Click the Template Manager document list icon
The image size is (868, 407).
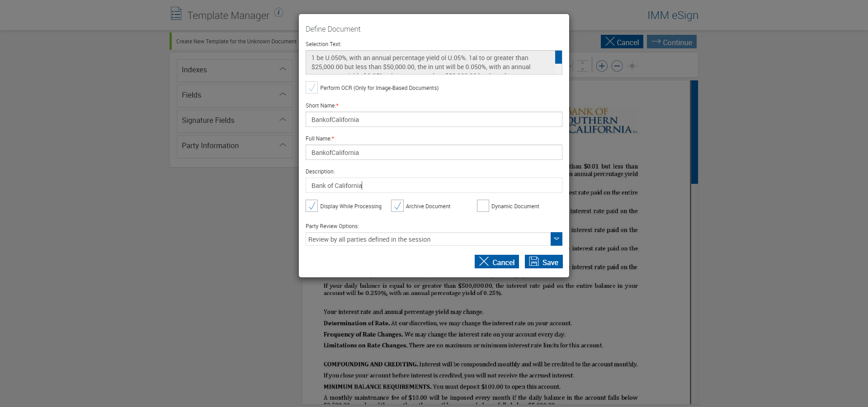176,14
